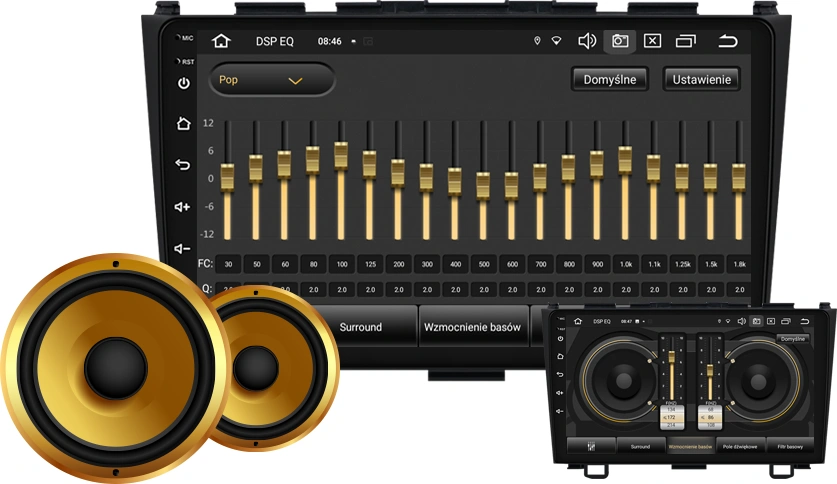Select the 1.0k FC frequency field
The width and height of the screenshot is (837, 484).
(x=626, y=264)
